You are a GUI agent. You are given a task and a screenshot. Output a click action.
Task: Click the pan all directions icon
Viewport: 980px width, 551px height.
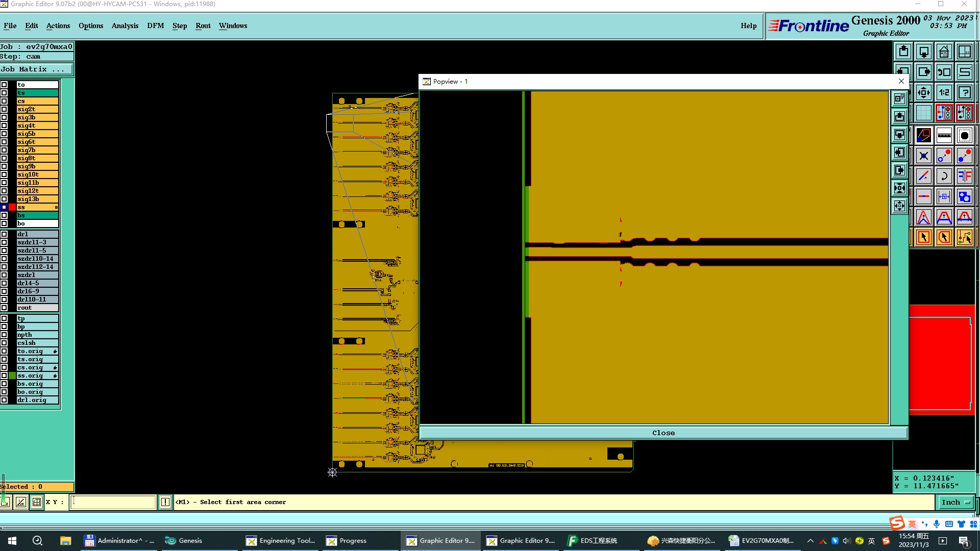tap(923, 92)
